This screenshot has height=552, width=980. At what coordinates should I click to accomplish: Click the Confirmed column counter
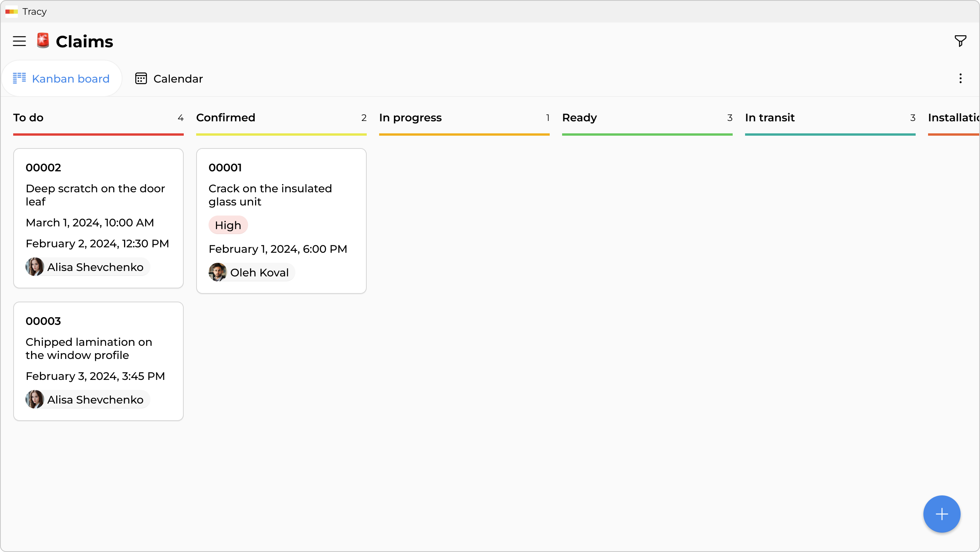(x=364, y=117)
